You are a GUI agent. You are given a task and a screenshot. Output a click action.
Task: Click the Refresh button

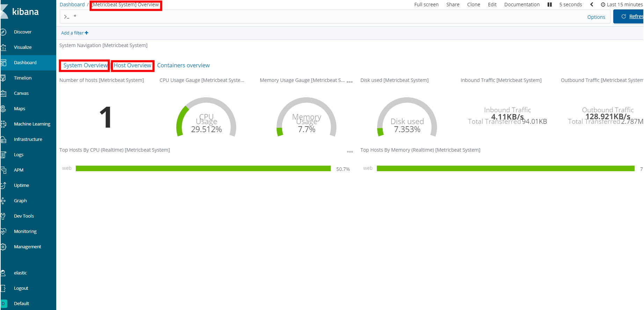[x=629, y=16]
